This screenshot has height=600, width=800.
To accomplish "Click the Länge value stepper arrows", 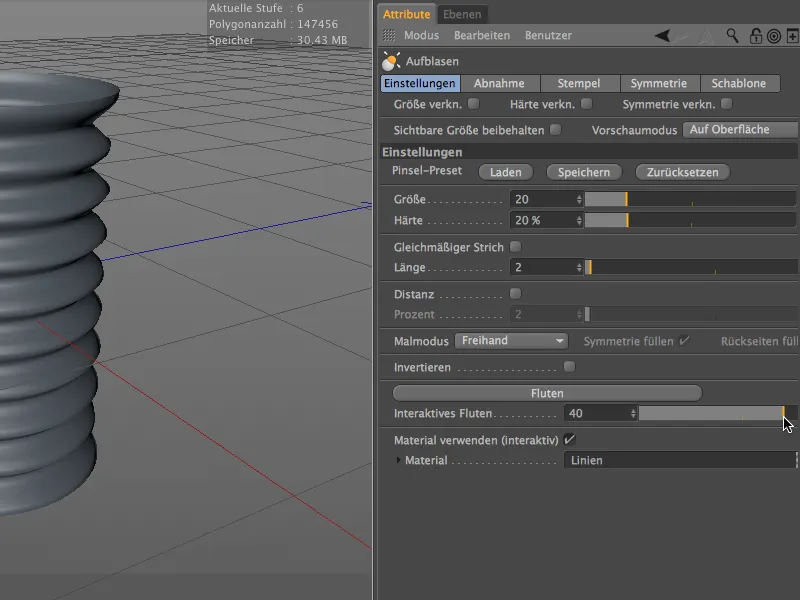I will point(579,267).
